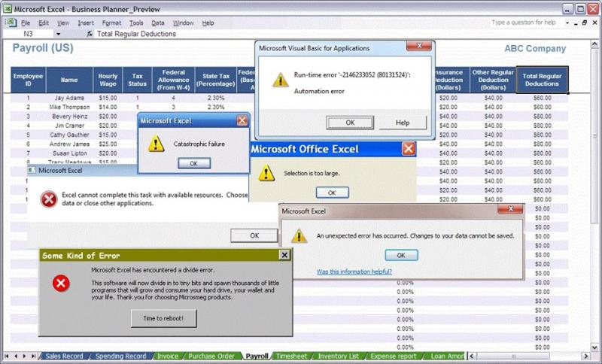Viewport: 602px width, 364px height.
Task: Open the Tools menu
Action: [x=136, y=23]
